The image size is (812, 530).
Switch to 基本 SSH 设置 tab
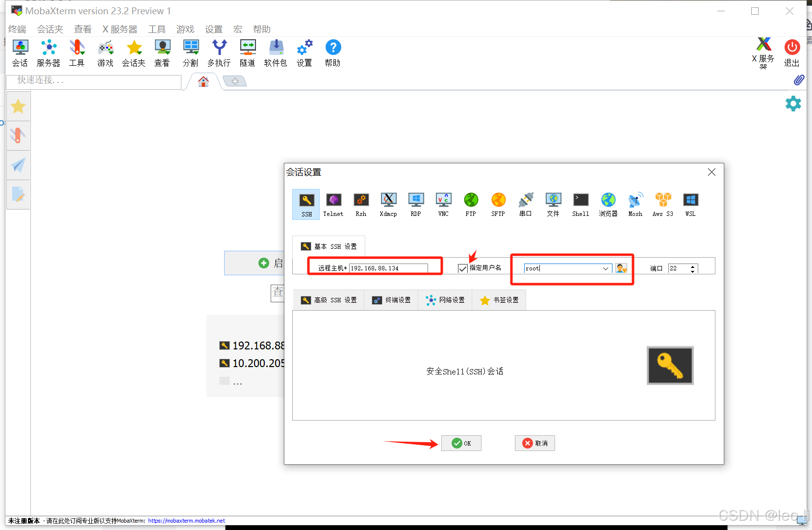point(329,246)
